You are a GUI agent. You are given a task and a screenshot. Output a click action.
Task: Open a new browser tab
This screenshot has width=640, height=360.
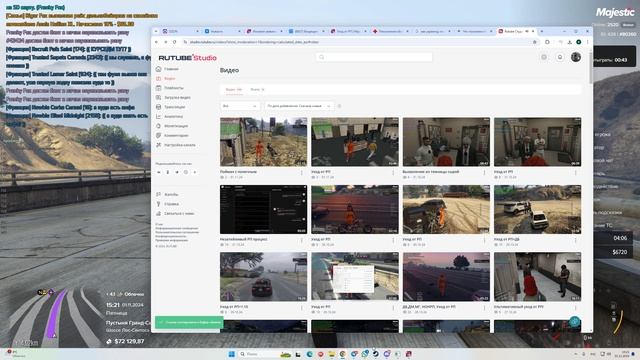542,31
